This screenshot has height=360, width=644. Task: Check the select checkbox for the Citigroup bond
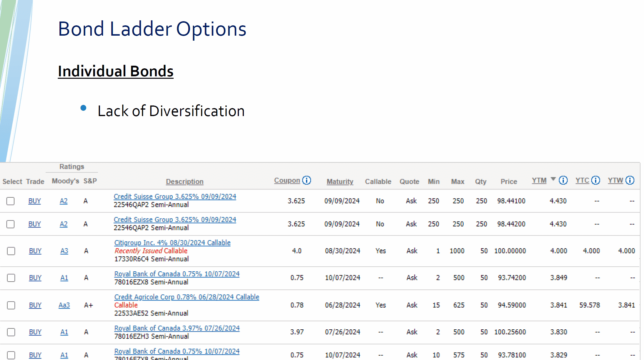(11, 251)
